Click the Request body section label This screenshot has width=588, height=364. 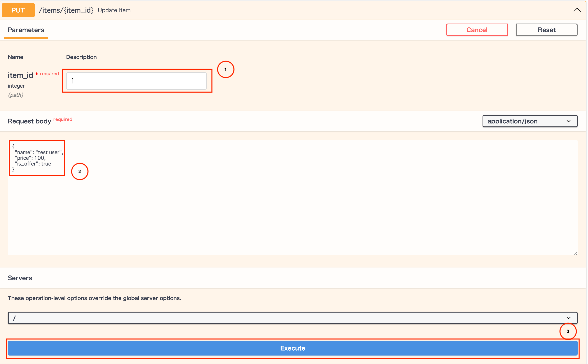(29, 121)
